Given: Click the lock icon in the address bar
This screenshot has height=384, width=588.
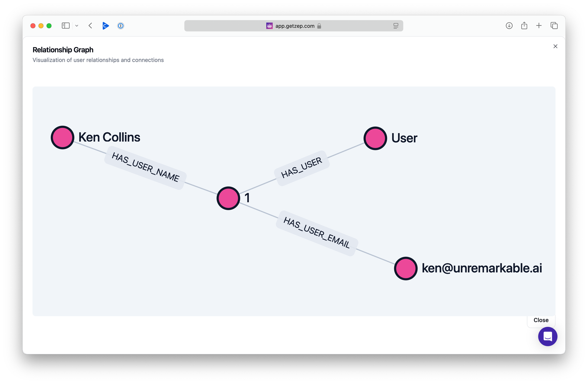Looking at the screenshot, I should 319,26.
